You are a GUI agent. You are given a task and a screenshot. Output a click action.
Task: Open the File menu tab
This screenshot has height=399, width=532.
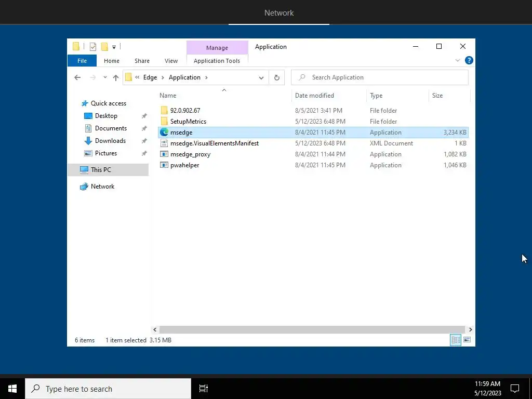(82, 61)
